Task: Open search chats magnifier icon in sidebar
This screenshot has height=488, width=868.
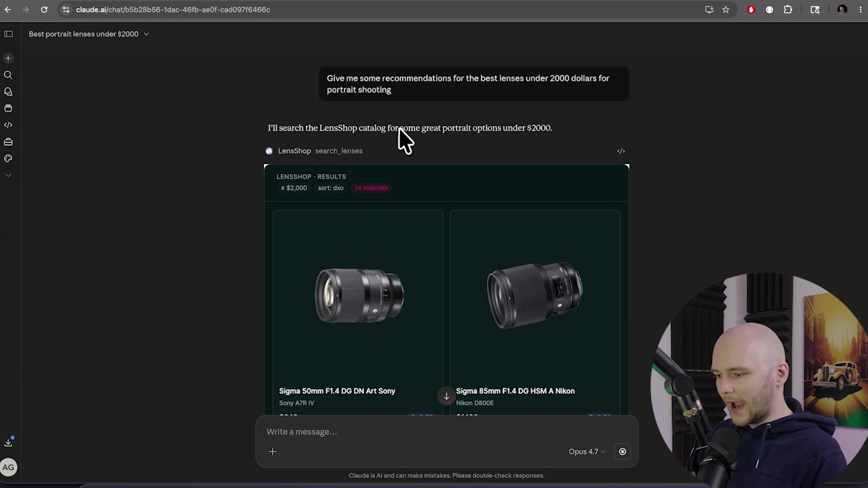Action: (8, 75)
